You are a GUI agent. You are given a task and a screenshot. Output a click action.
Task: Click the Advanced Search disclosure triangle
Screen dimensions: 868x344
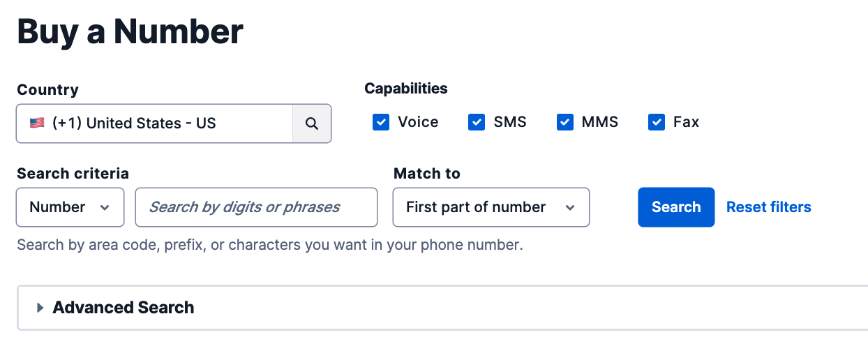point(40,308)
